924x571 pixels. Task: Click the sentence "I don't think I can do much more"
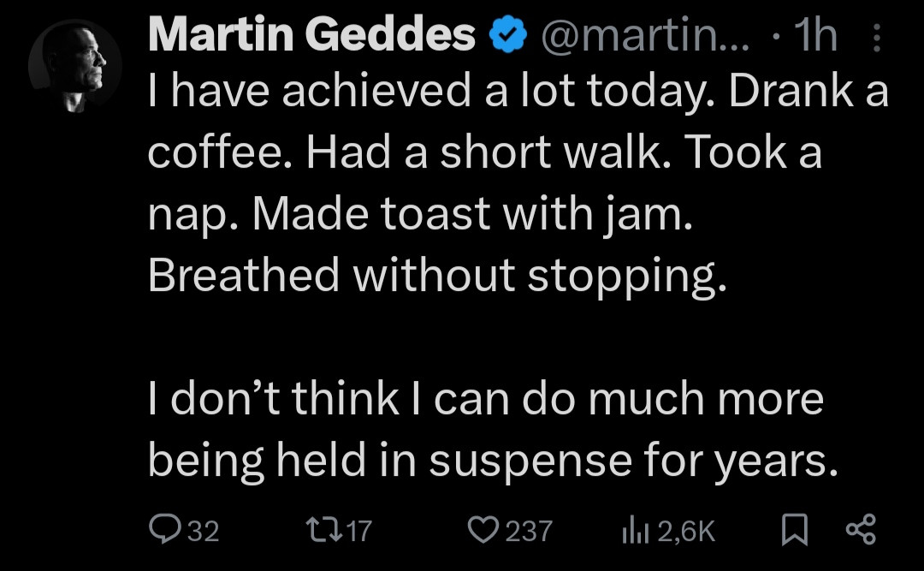485,400
